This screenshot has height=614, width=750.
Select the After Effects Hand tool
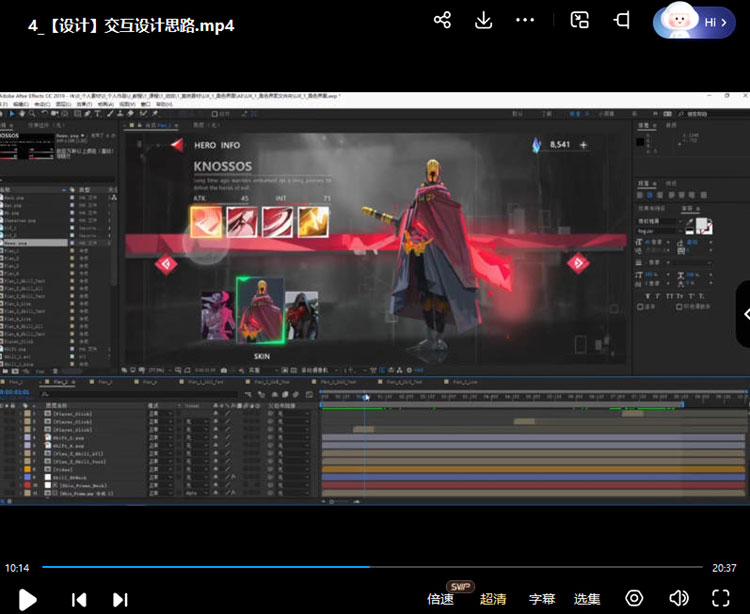(22, 114)
